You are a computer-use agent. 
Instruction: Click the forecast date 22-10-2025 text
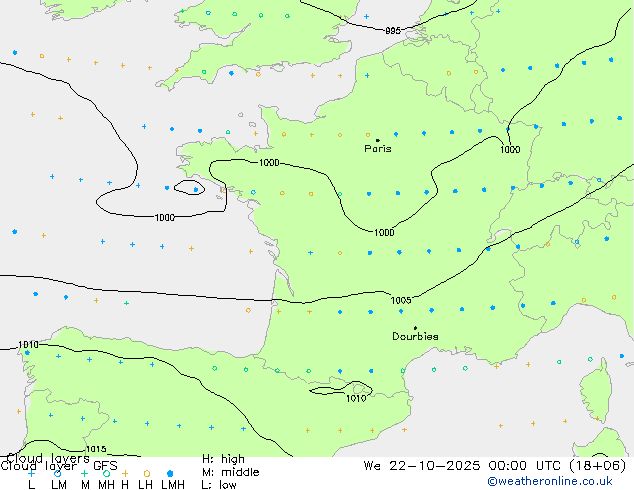435,466
